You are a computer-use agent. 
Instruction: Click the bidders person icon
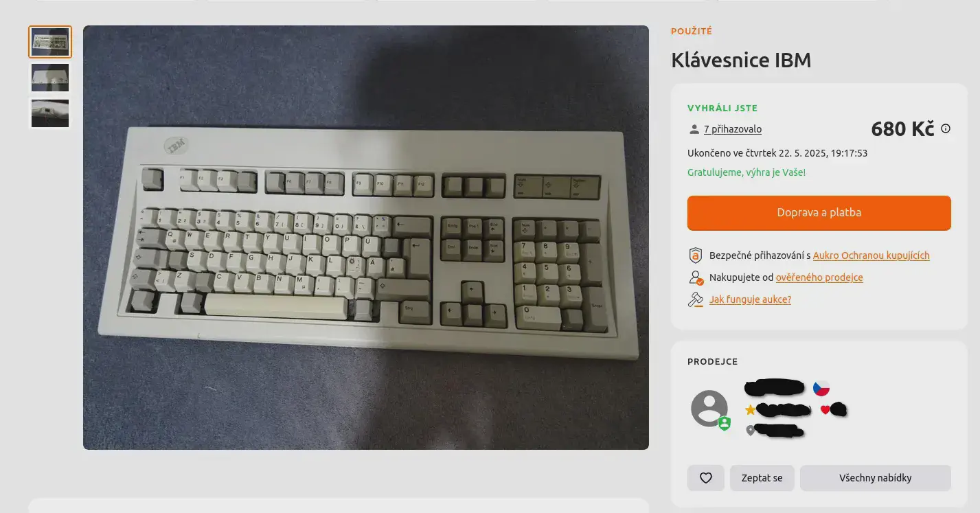click(x=694, y=129)
